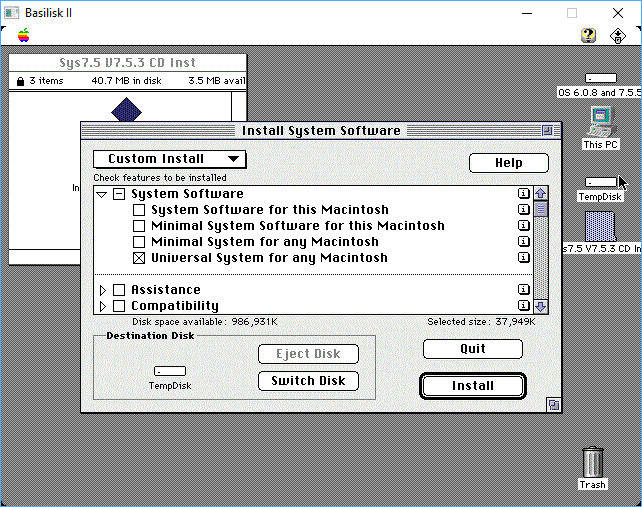The image size is (642, 507).
Task: Click the lock icon in the CD window
Action: coord(20,81)
